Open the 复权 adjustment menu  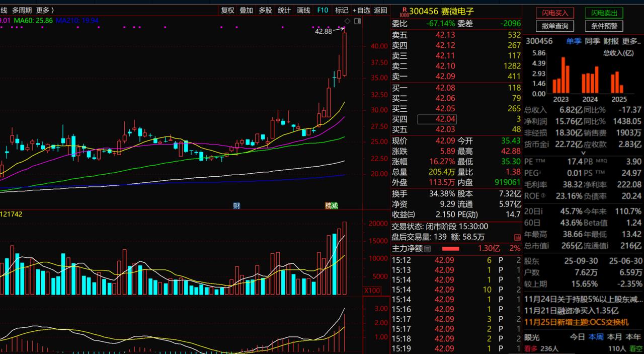click(x=227, y=10)
